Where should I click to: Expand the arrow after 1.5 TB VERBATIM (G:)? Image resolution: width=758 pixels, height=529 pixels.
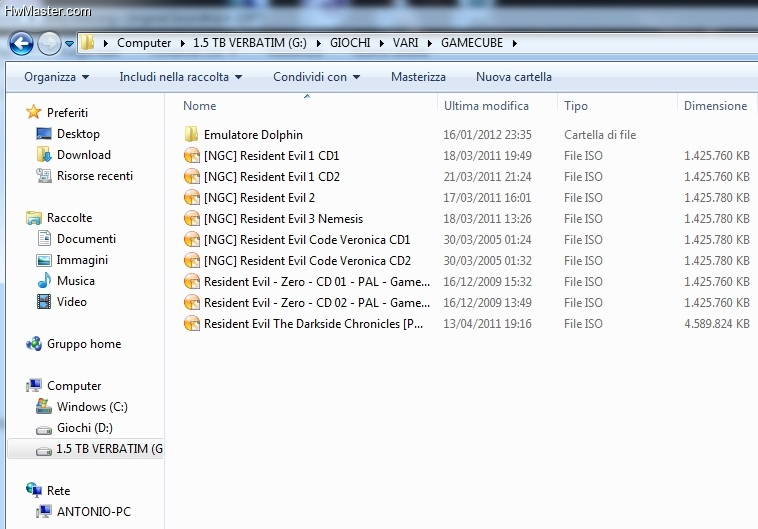319,44
